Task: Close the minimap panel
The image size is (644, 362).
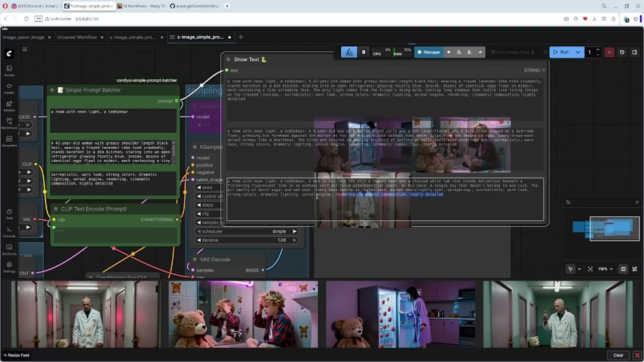Action: tap(637, 203)
